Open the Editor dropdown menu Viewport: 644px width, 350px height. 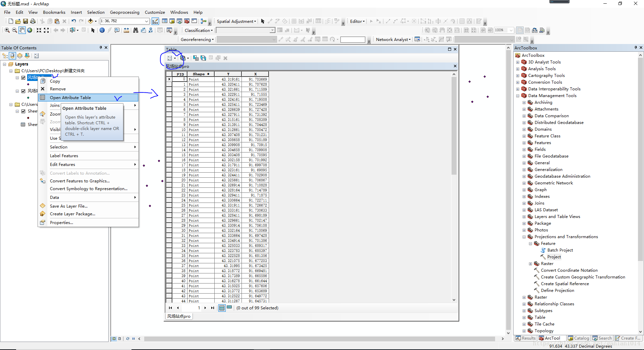click(358, 21)
